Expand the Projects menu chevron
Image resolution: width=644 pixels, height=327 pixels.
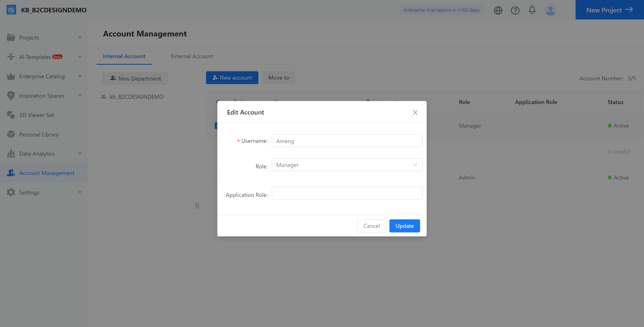[80, 37]
